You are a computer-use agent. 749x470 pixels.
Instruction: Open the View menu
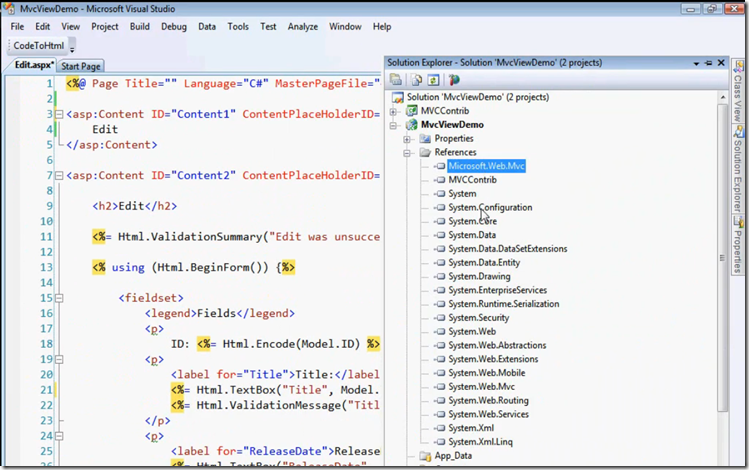coord(71,27)
